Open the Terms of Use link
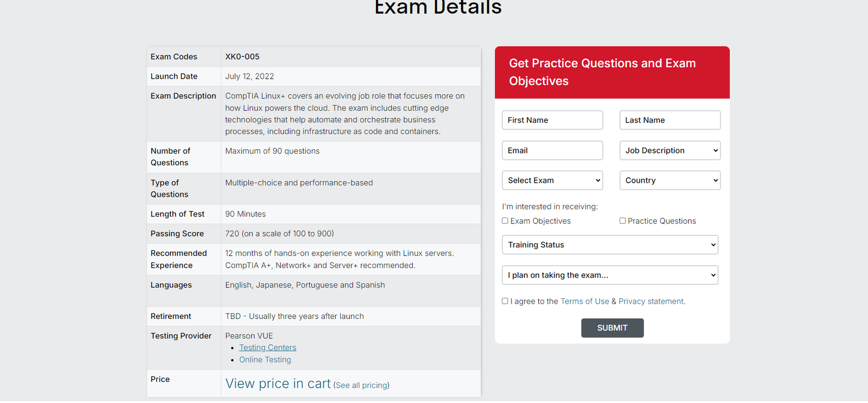Screen dimensions: 868x403 584,301
